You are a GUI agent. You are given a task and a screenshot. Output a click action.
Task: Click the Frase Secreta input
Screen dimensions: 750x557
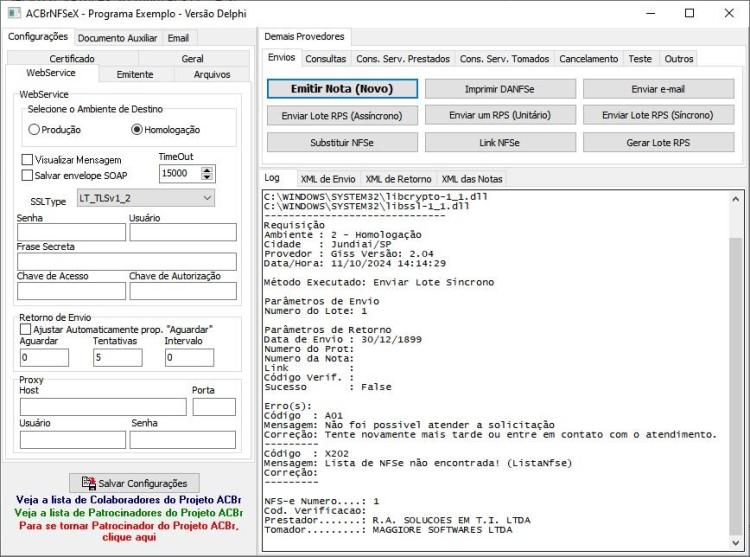coord(127,262)
